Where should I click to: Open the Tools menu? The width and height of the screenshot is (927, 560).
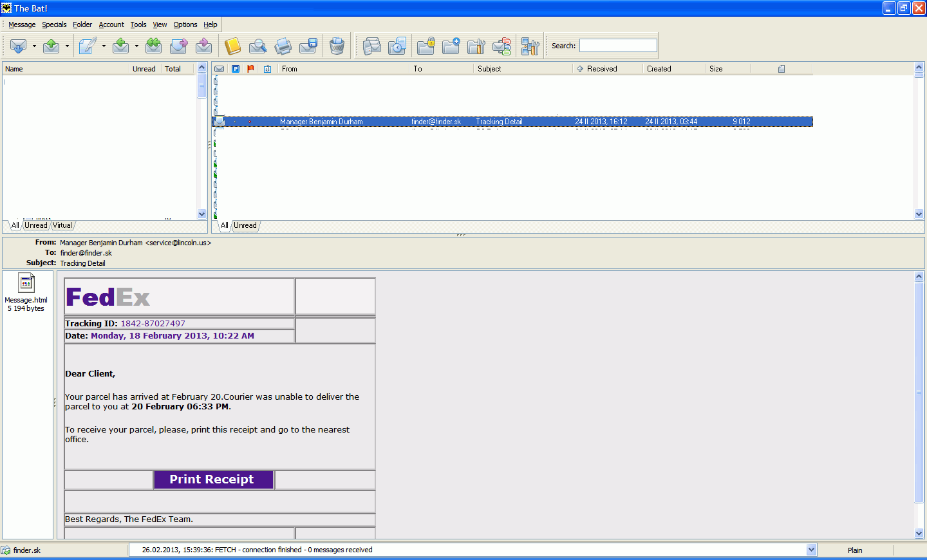click(x=138, y=24)
